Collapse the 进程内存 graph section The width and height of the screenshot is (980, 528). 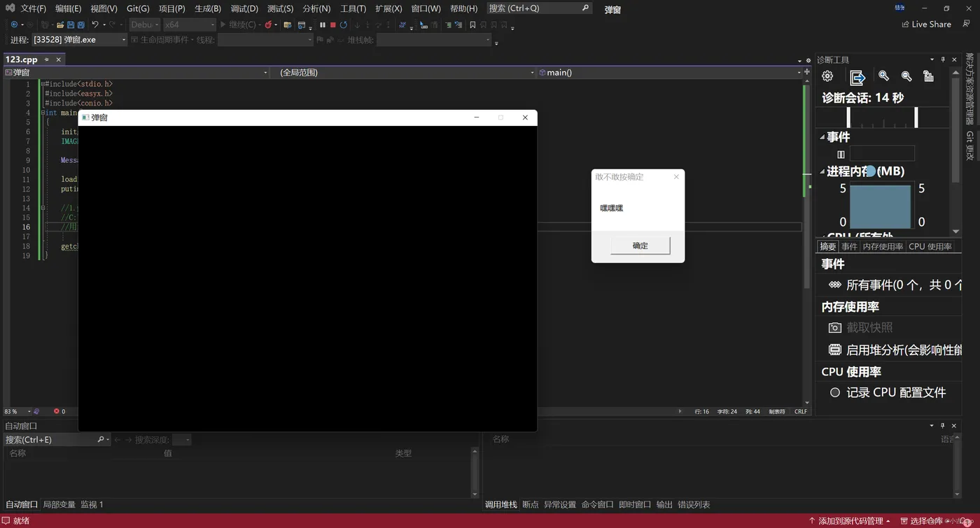coord(822,171)
